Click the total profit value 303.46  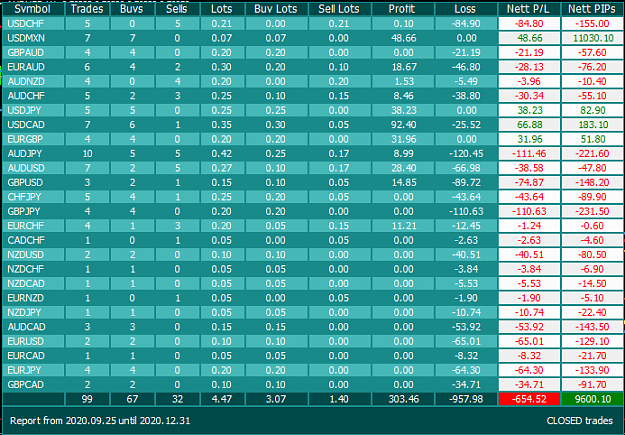403,399
